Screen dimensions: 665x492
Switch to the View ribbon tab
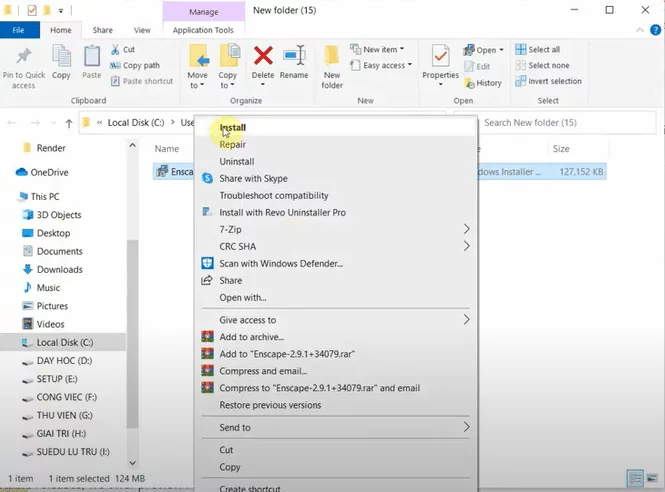[x=142, y=31]
